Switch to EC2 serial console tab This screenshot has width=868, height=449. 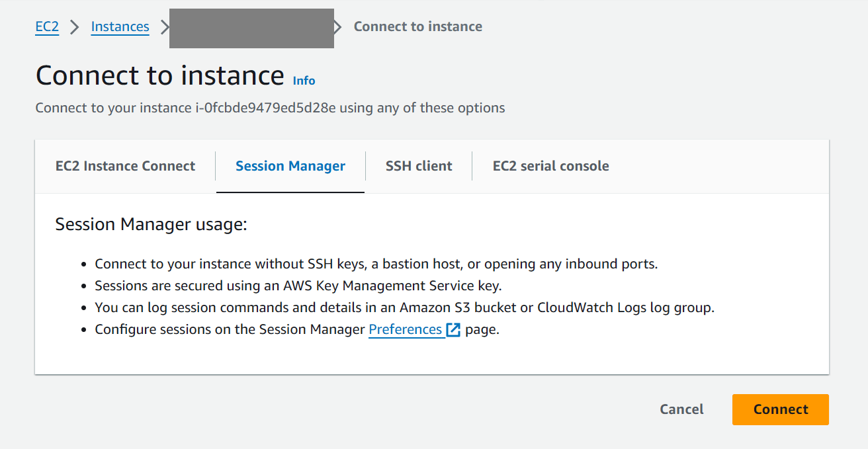(x=550, y=166)
